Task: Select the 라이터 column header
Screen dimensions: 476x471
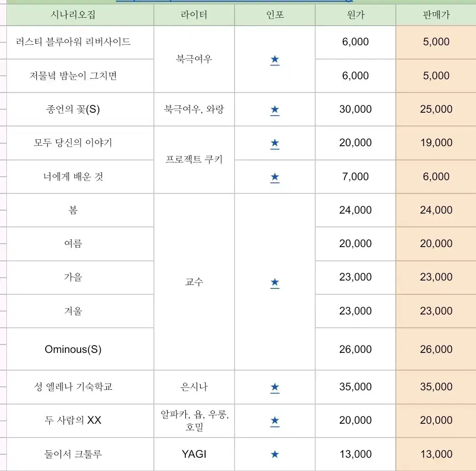Action: tap(194, 15)
